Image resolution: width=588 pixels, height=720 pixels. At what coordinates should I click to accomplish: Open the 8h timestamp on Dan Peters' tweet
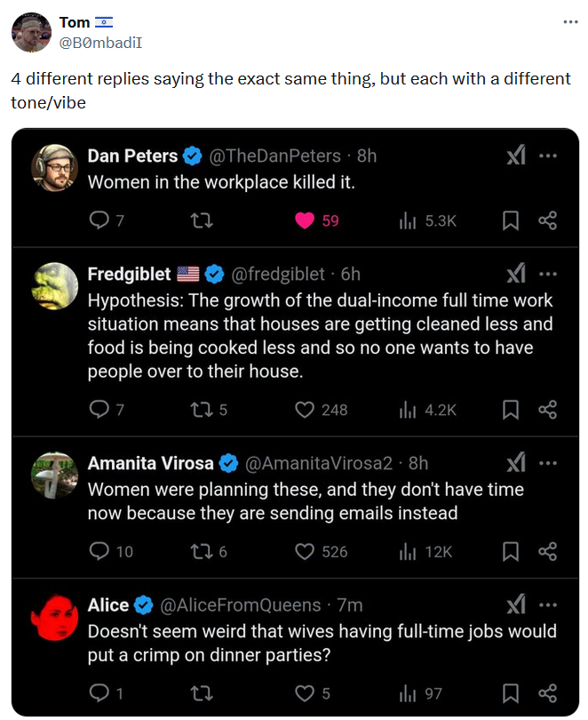[x=366, y=155]
